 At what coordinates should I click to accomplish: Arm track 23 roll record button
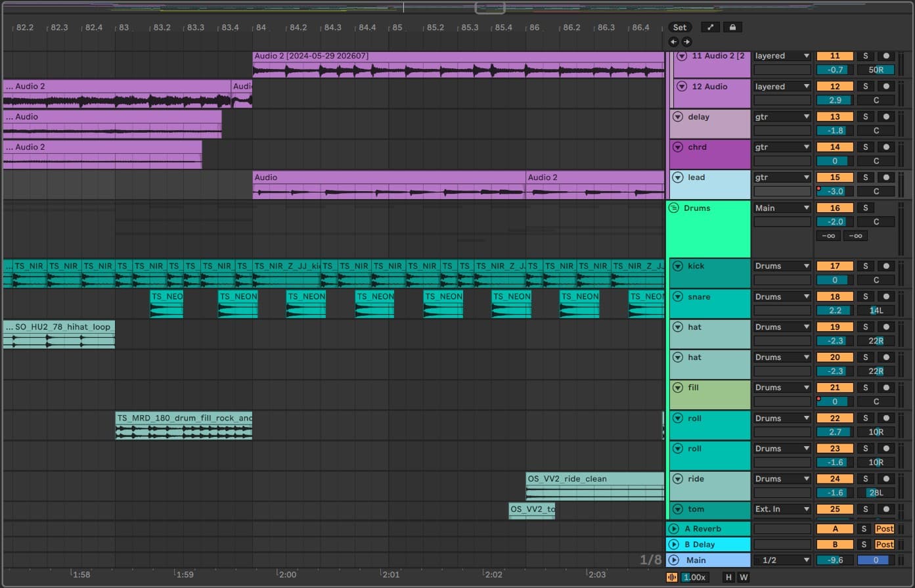[886, 448]
